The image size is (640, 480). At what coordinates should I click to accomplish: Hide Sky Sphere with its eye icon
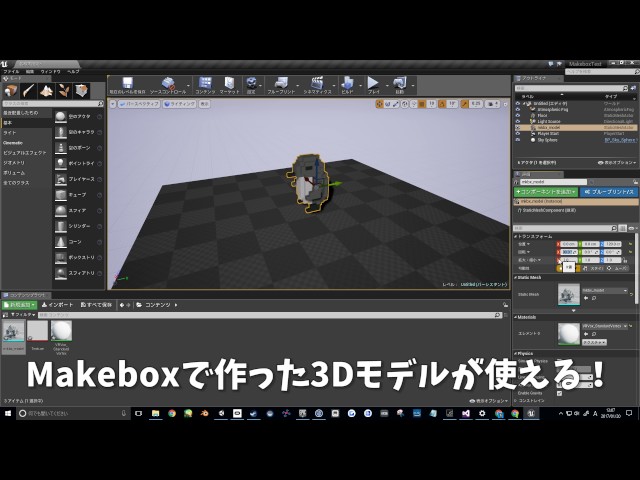point(518,140)
